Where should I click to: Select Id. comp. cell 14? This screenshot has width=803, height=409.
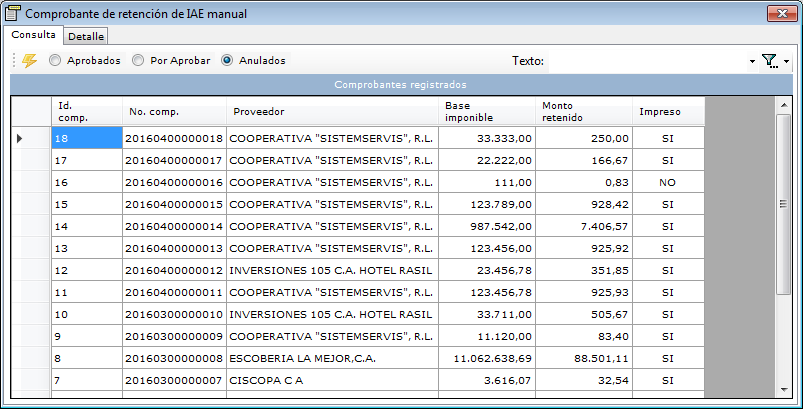pyautogui.click(x=87, y=226)
